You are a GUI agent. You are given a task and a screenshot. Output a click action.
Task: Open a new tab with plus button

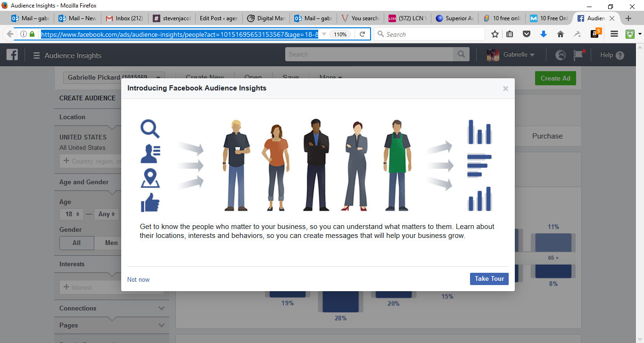[x=628, y=18]
